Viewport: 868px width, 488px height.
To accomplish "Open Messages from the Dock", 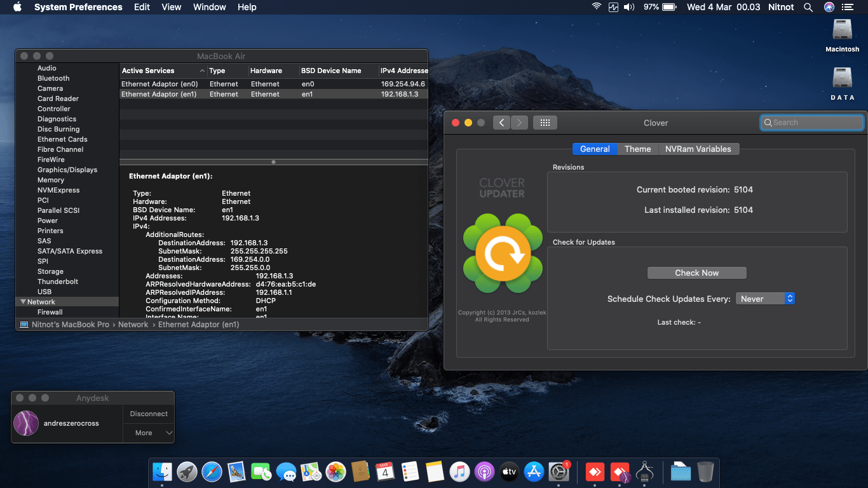I will point(286,471).
